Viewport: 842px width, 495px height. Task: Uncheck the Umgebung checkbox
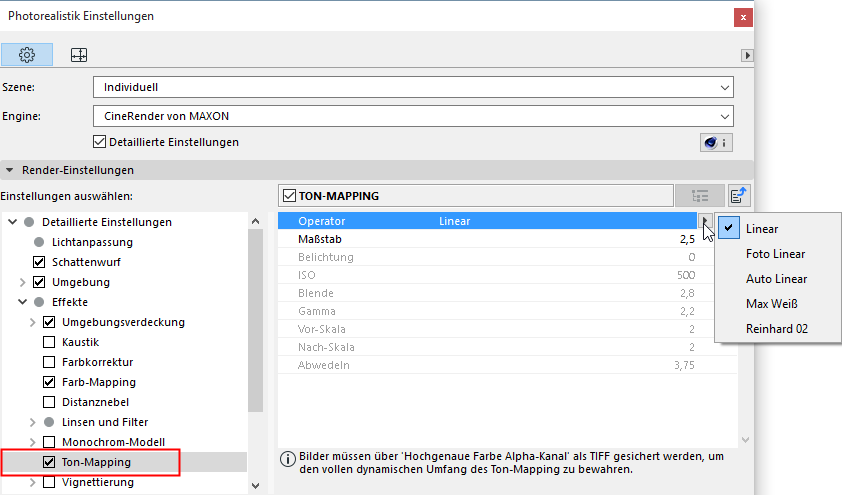point(39,282)
